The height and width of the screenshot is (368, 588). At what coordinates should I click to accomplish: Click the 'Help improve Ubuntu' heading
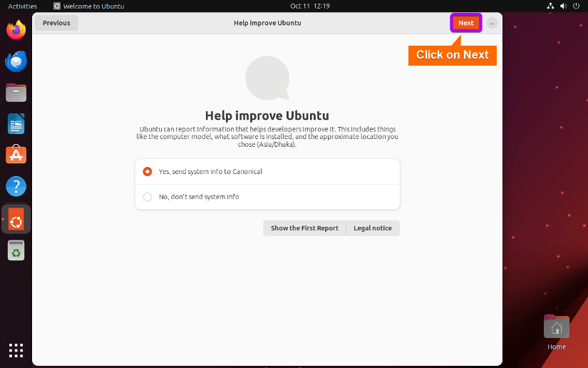(x=267, y=116)
